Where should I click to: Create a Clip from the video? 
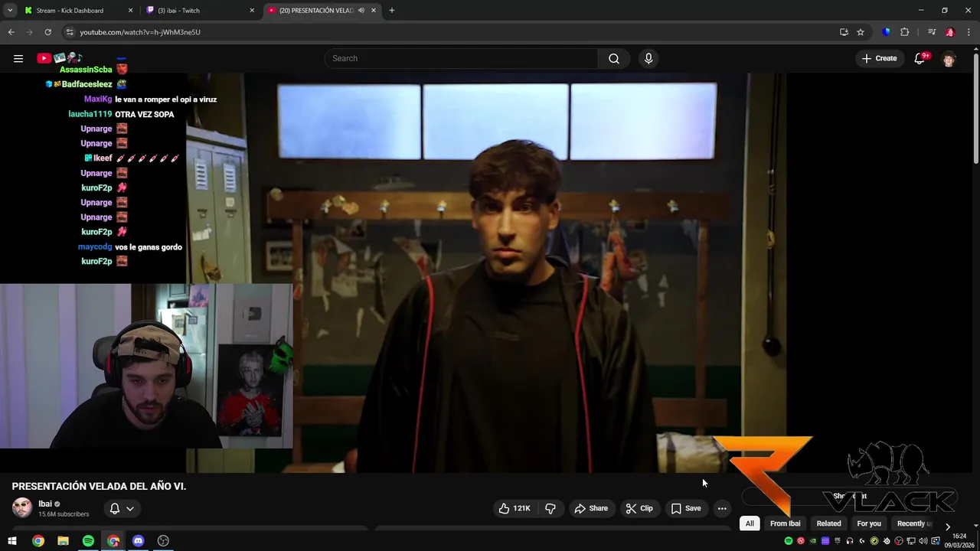[x=639, y=508]
